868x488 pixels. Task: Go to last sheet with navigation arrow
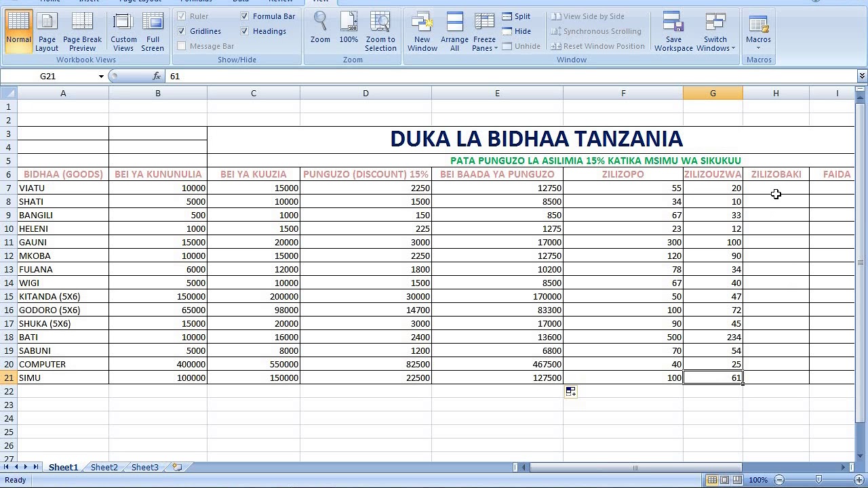click(35, 467)
